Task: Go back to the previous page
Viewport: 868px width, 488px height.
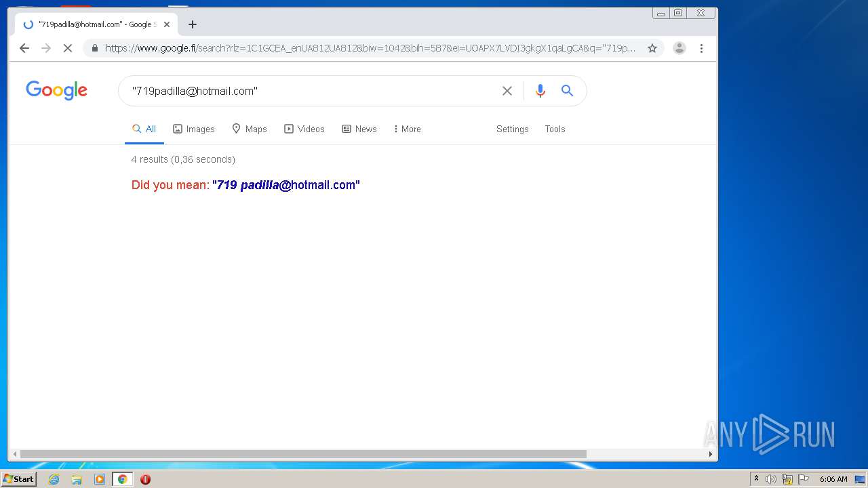Action: click(24, 48)
